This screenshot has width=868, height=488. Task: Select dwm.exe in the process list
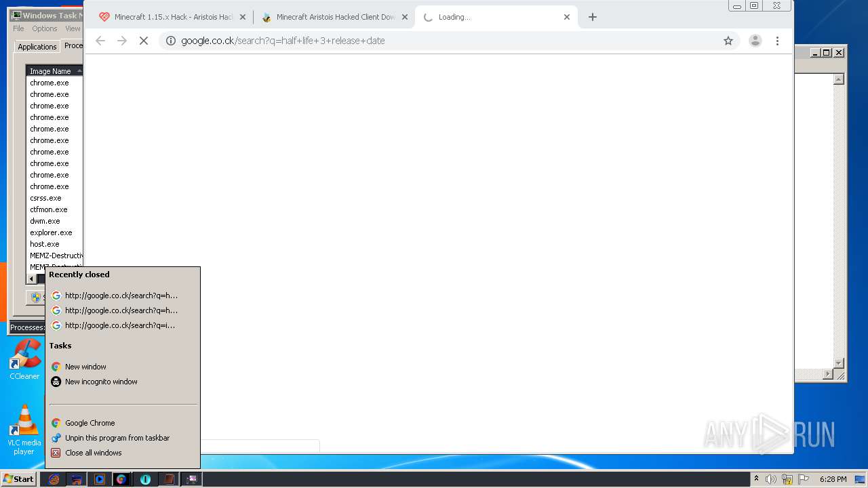tap(54, 221)
